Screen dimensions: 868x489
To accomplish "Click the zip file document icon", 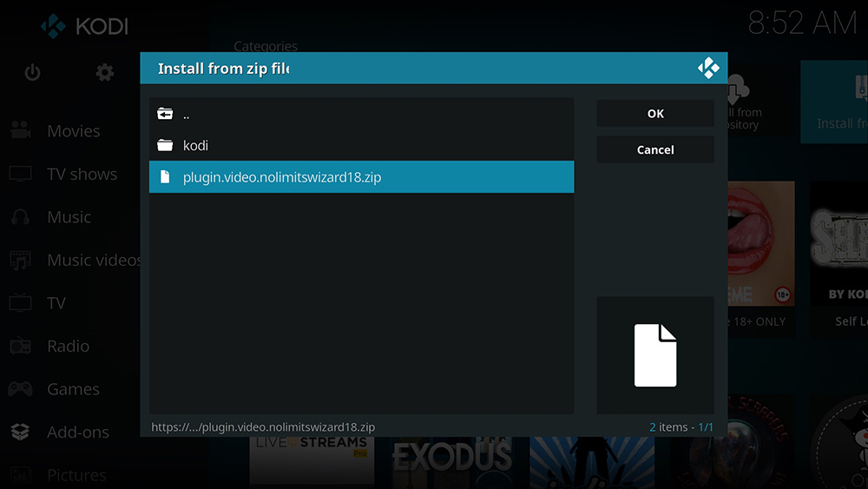I will 165,176.
